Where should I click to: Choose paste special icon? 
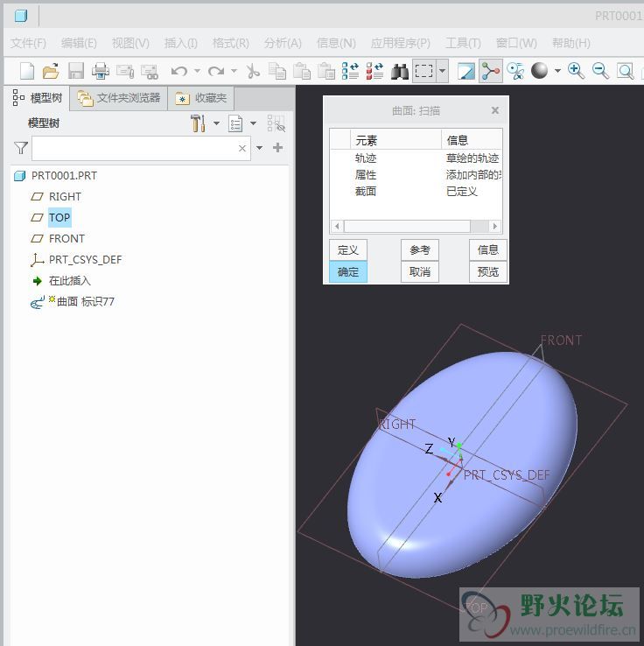(x=326, y=71)
